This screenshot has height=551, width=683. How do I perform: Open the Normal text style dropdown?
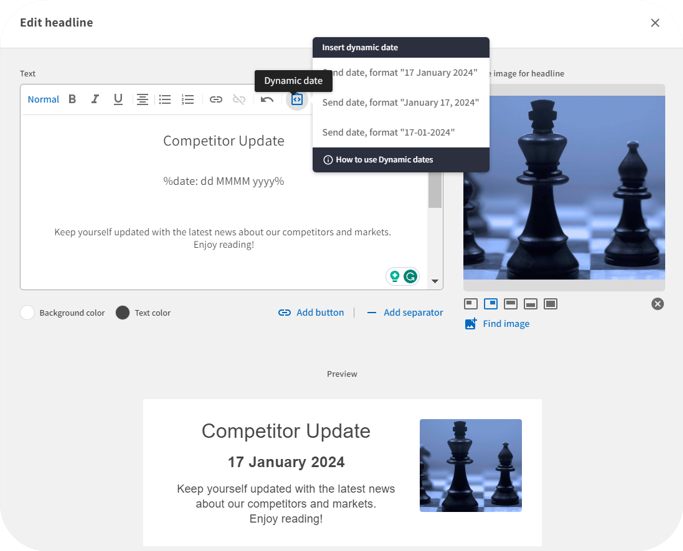[43, 99]
